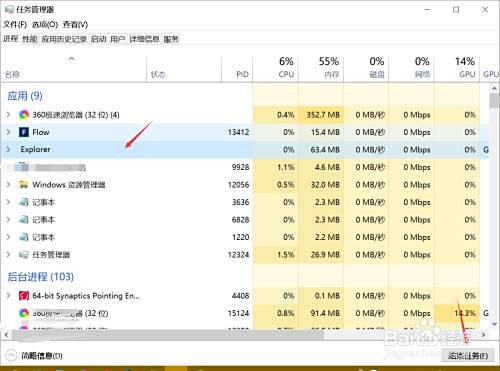This screenshot has height=371, width=500.
Task: Click the vertical scrollbar up arrow
Action: point(494,88)
